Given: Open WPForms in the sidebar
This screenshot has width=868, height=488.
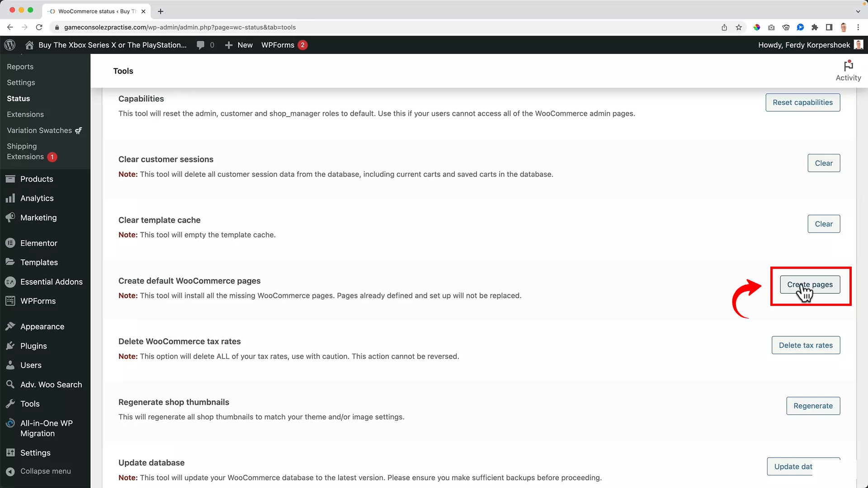Looking at the screenshot, I should click(x=38, y=300).
